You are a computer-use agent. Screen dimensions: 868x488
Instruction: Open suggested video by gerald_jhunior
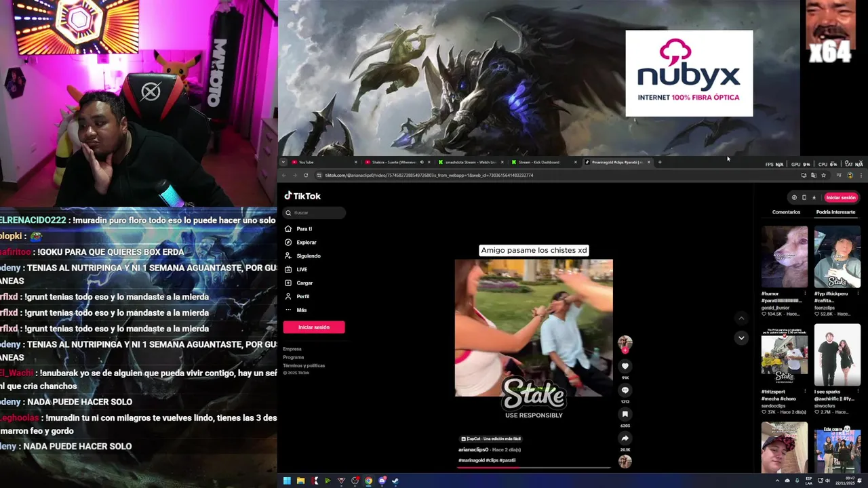[x=785, y=257]
